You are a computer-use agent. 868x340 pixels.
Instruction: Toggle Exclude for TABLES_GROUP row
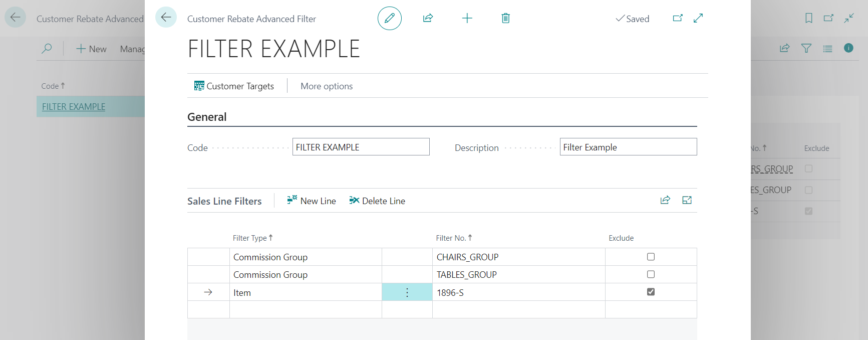[651, 274]
